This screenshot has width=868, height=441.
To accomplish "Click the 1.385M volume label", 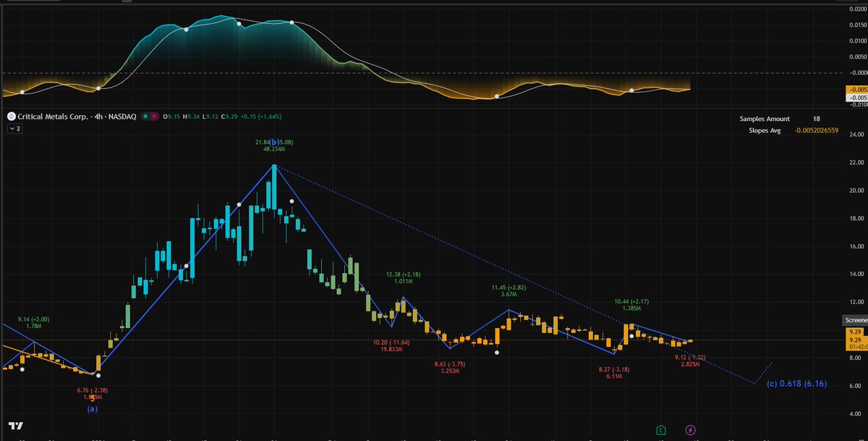I will [631, 308].
